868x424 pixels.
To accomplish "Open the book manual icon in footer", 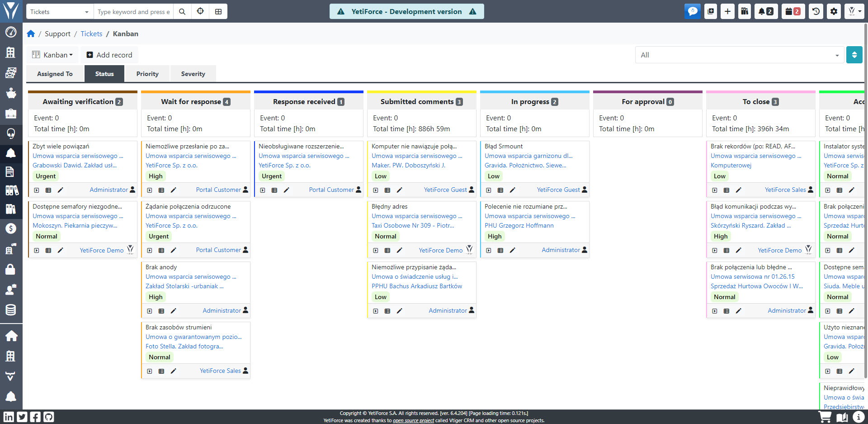I will click(842, 417).
